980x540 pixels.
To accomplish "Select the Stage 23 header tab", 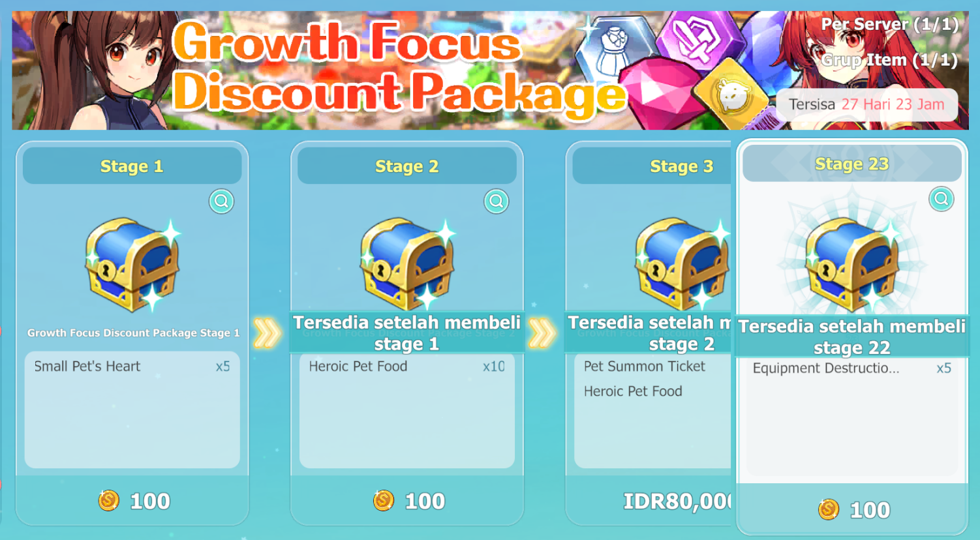I will pos(852,164).
